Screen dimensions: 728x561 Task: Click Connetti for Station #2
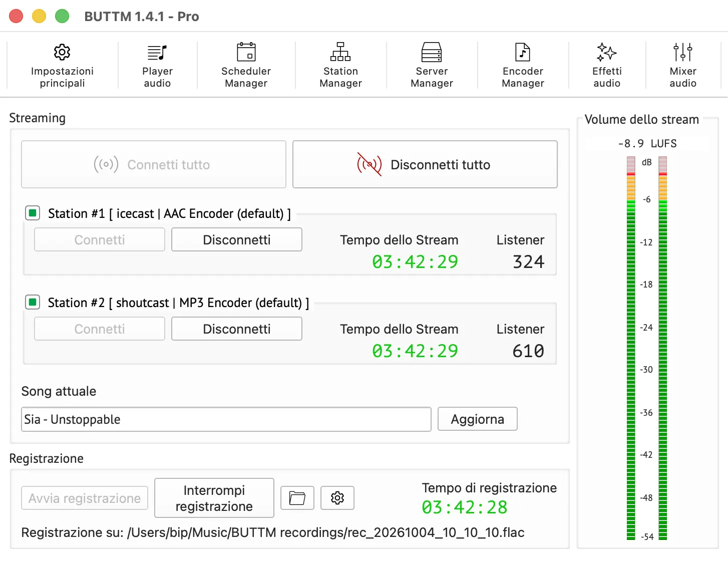click(100, 329)
